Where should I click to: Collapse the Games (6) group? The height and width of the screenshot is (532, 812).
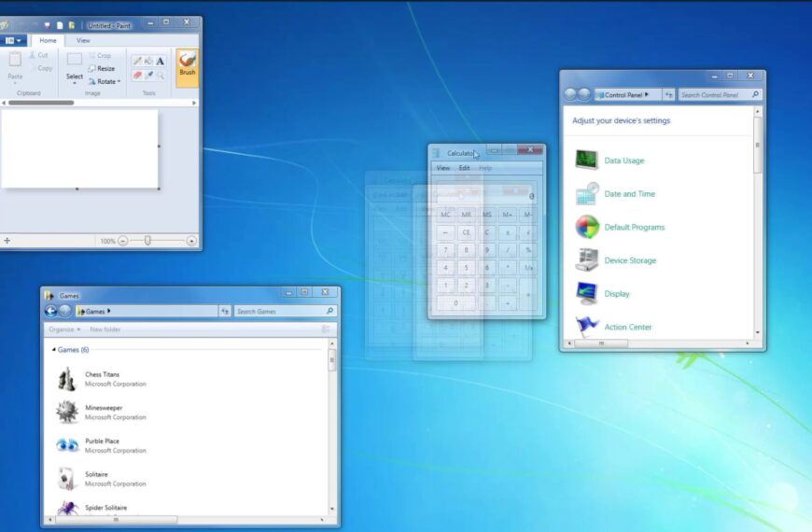54,350
